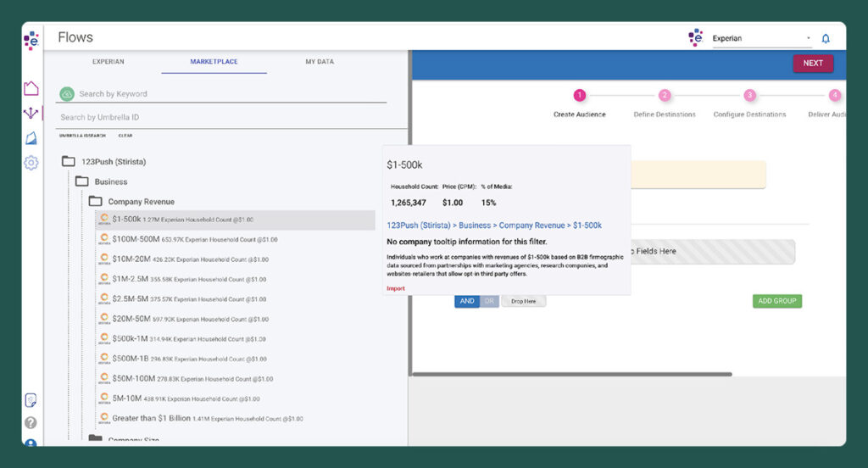This screenshot has height=468, width=868.
Task: Open the settings gear in the sidebar
Action: pyautogui.click(x=31, y=163)
